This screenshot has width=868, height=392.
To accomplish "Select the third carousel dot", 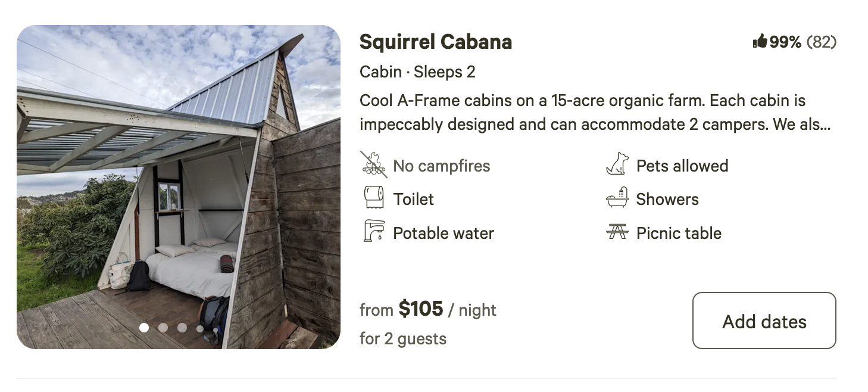I will pos(182,327).
